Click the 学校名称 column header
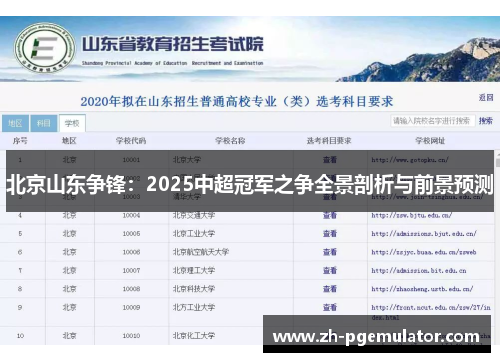Screen dimensions: 500x362 230,141
